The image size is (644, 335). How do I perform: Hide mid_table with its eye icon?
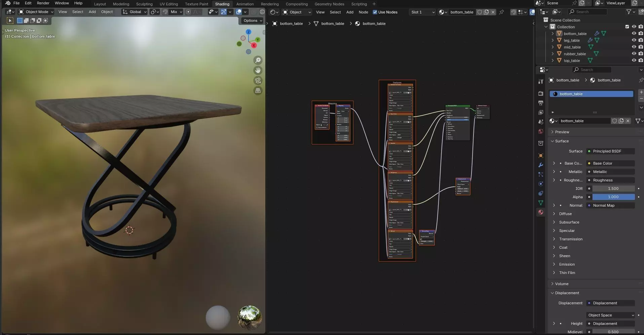click(x=634, y=47)
